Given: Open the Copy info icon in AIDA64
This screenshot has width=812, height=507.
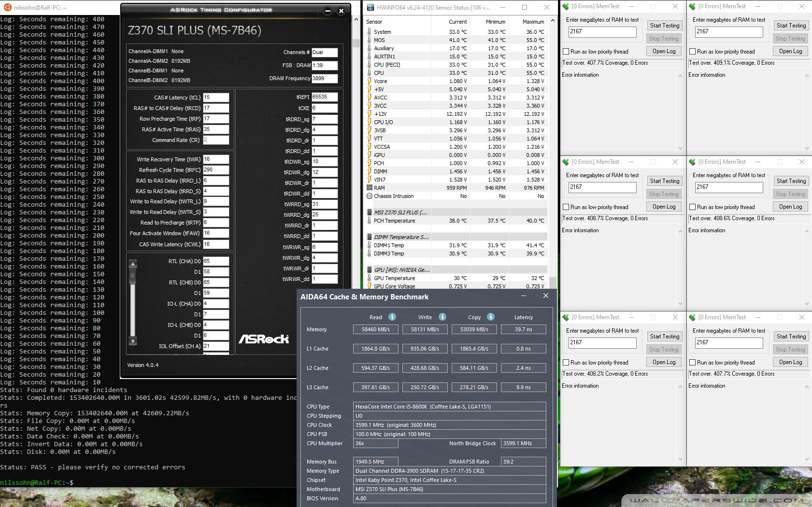Looking at the screenshot, I should tap(491, 317).
